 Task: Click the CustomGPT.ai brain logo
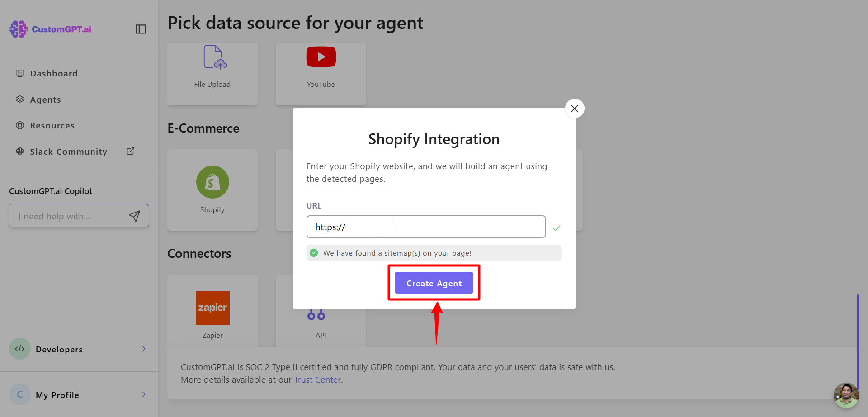click(19, 29)
